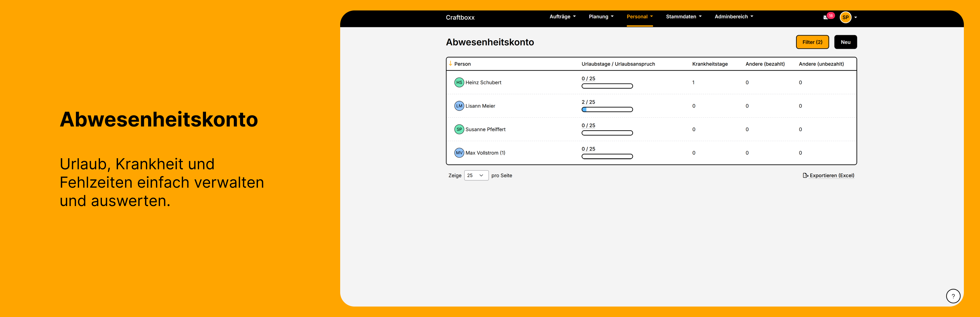The height and width of the screenshot is (317, 980).
Task: Open the Adminbereich menu
Action: click(733, 17)
